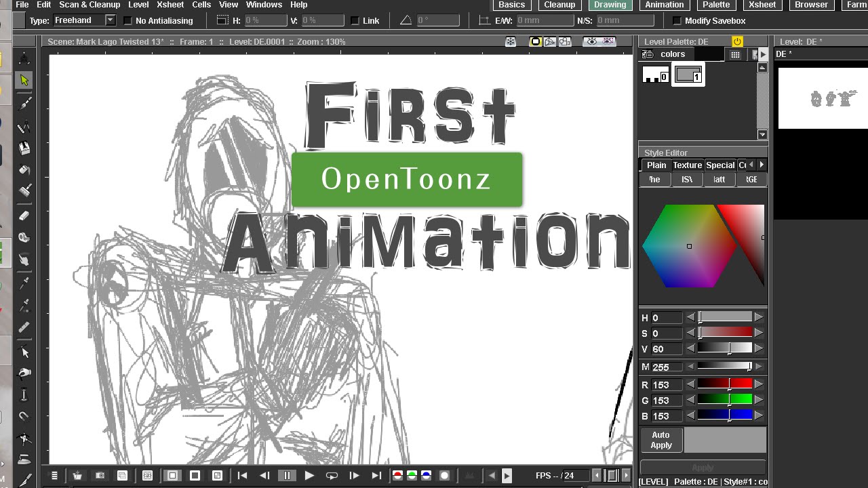The image size is (868, 488).
Task: Select the Magnet tool
Action: tap(24, 416)
